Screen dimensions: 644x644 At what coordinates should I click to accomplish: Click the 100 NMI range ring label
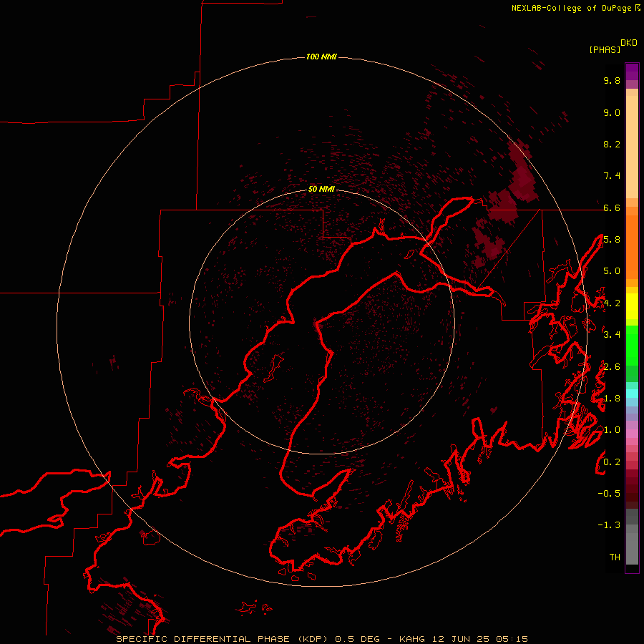321,57
